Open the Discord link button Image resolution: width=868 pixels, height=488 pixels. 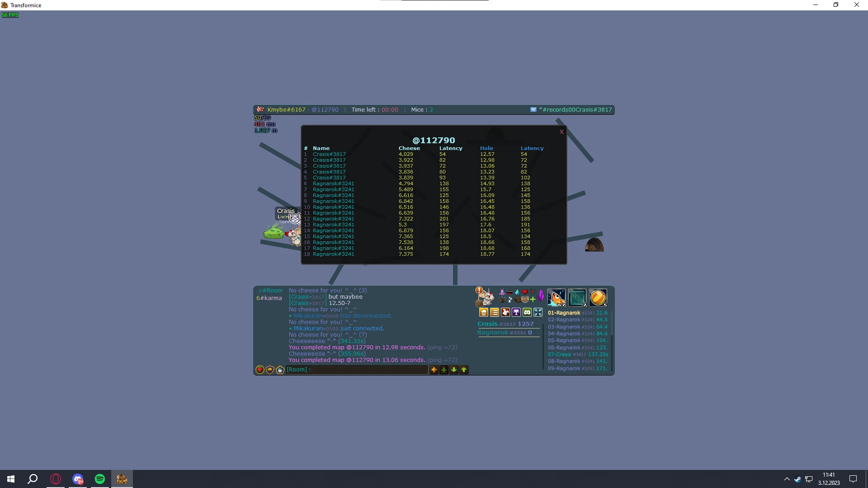click(x=527, y=312)
